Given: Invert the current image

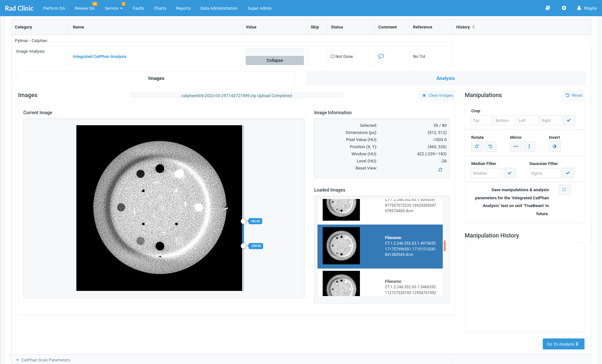Looking at the screenshot, I should 555,147.
